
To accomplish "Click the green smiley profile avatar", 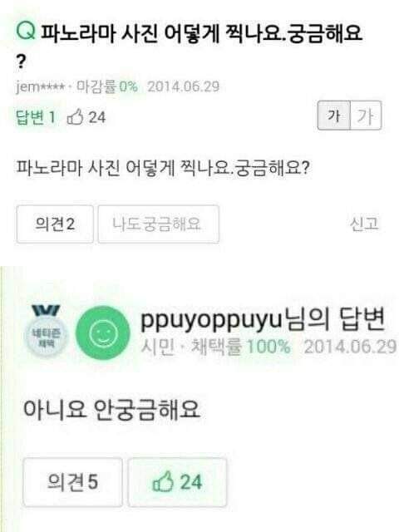I will (103, 333).
